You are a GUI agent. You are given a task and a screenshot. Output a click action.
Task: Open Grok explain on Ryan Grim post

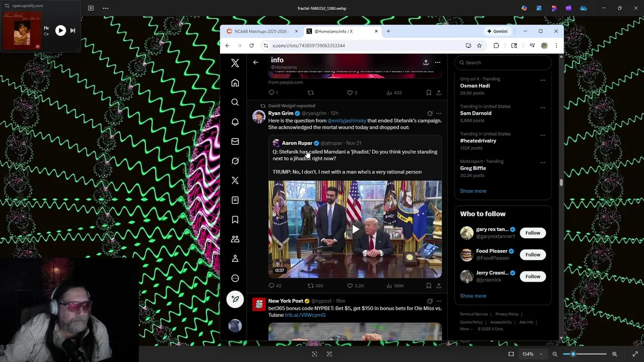tap(430, 114)
